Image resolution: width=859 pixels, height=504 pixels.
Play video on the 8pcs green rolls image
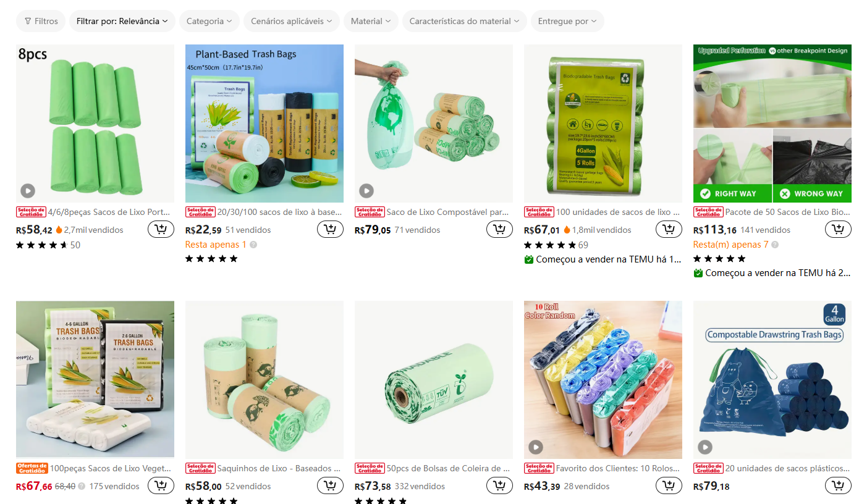click(x=28, y=190)
